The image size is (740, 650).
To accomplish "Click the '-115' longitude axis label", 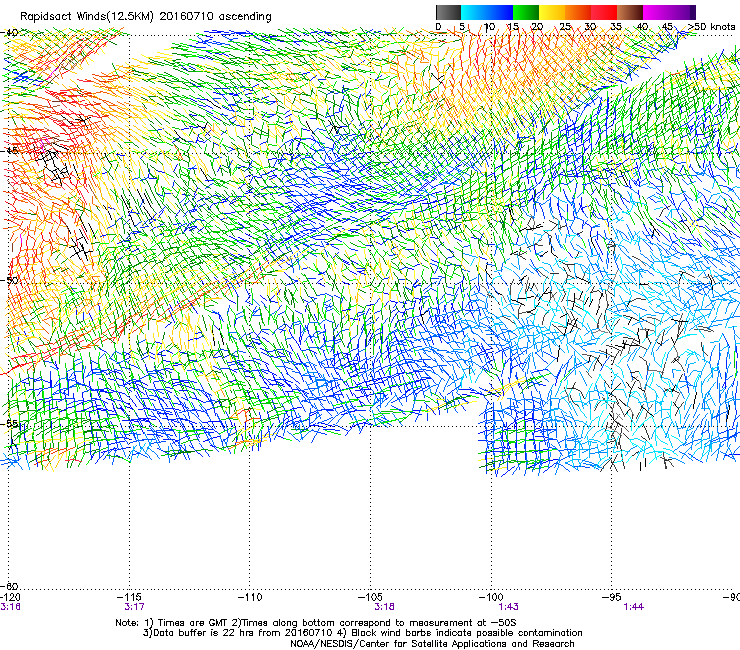I will (x=128, y=597).
